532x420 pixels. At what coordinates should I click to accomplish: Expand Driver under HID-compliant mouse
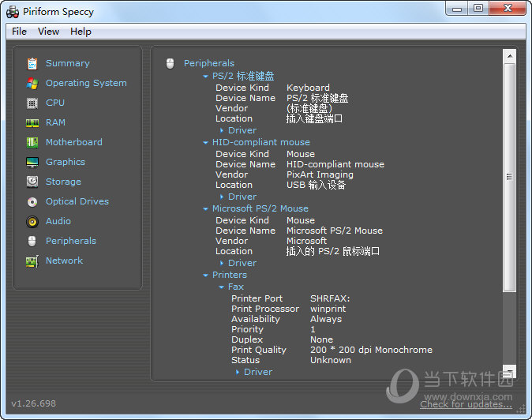222,197
